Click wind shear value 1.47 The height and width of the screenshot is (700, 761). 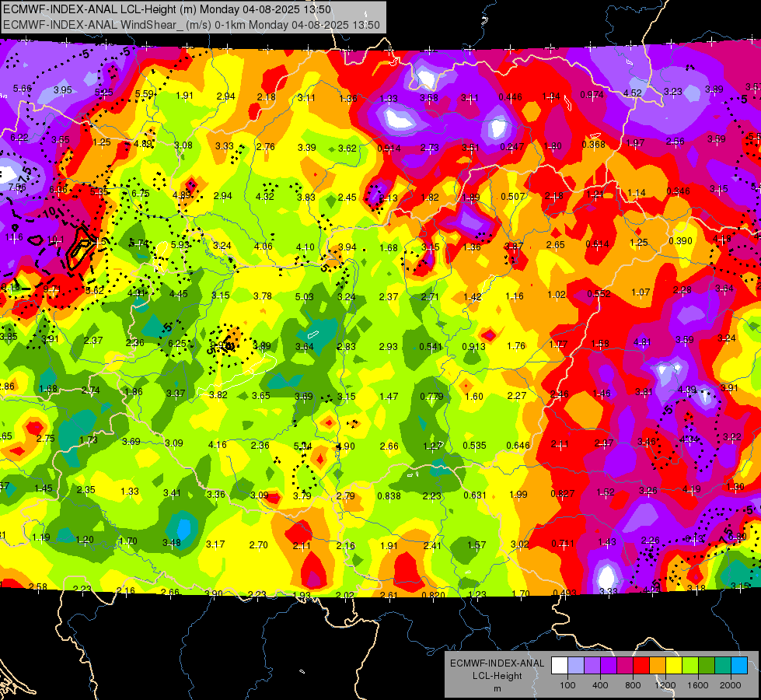[x=389, y=397]
